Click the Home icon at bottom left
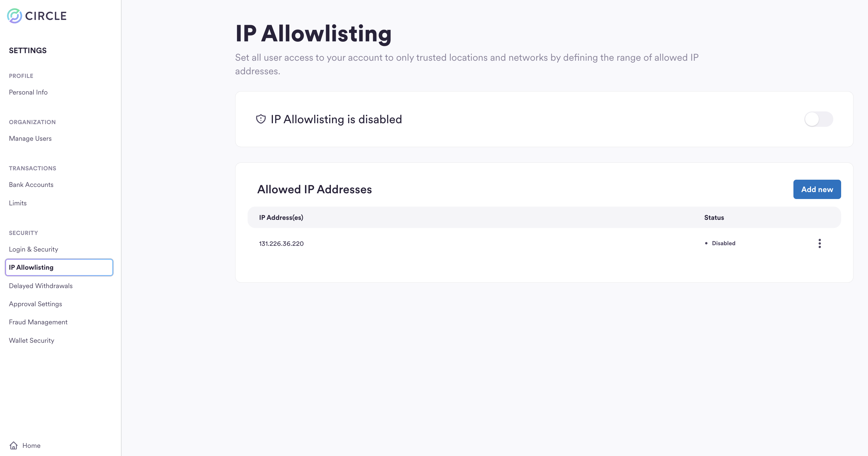Image resolution: width=868 pixels, height=456 pixels. click(x=14, y=445)
